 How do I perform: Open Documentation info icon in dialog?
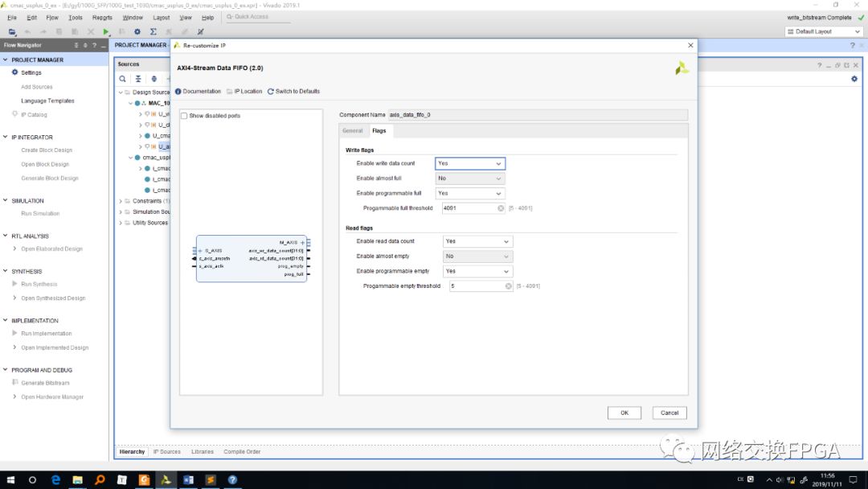[178, 92]
